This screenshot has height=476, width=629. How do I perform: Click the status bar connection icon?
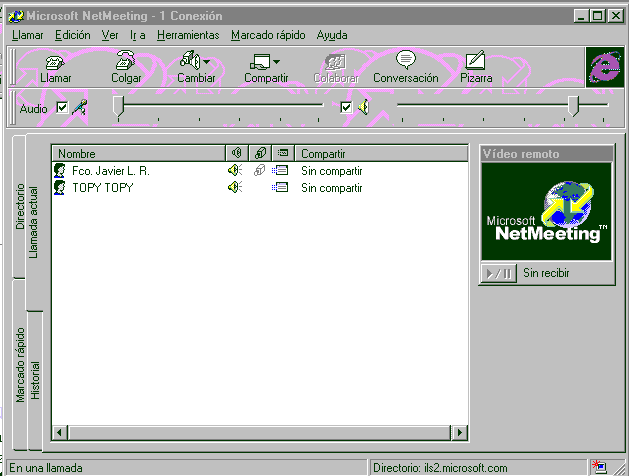tap(599, 467)
